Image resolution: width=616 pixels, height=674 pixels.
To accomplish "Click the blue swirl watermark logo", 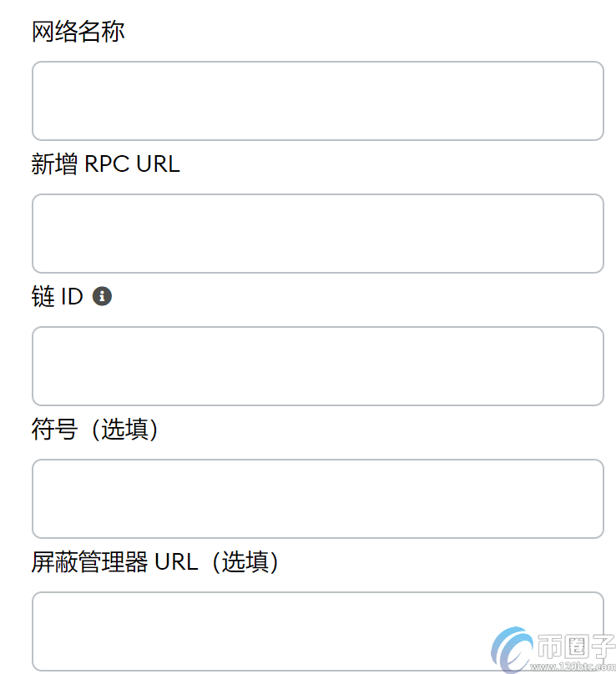I will click(x=511, y=647).
